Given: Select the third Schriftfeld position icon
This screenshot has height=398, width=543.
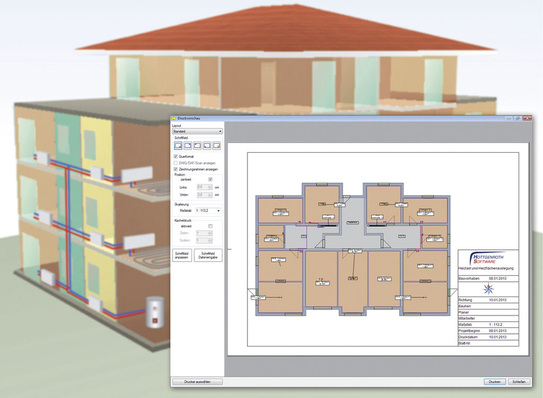Looking at the screenshot, I should pyautogui.click(x=197, y=146).
